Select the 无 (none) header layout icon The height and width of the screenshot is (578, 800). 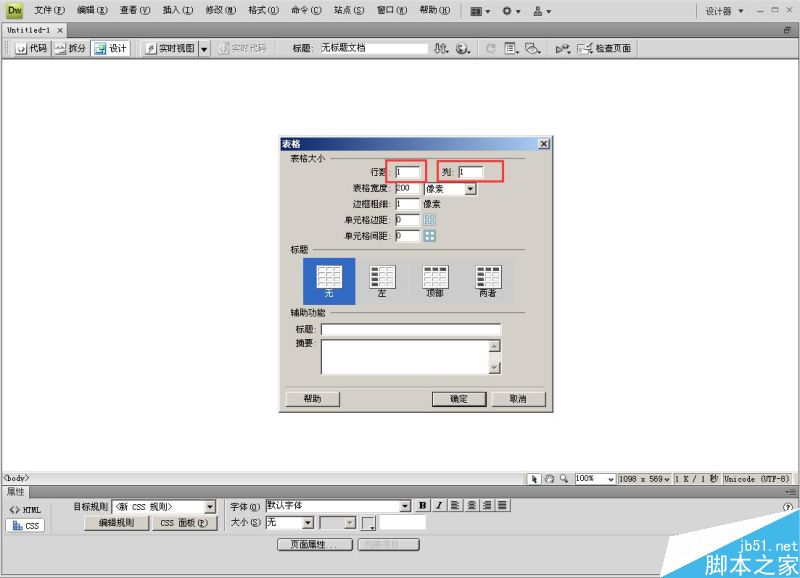pyautogui.click(x=329, y=278)
